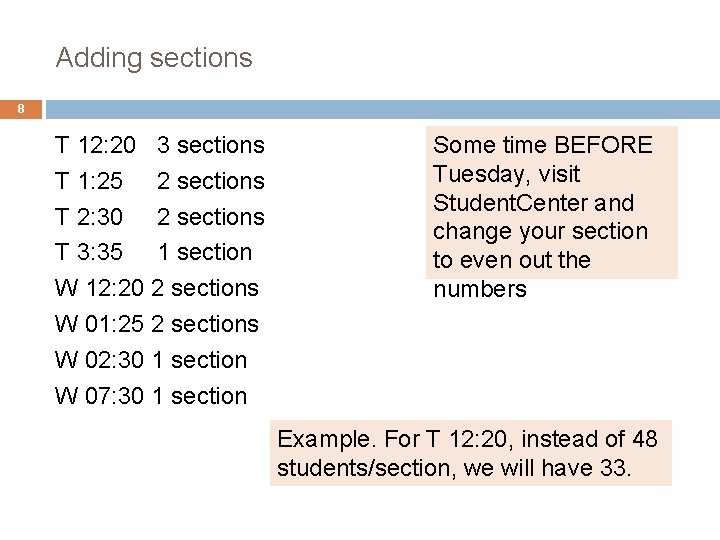
Task: Select the 'W 12:20 2 sections' line
Action: pyautogui.click(x=157, y=288)
